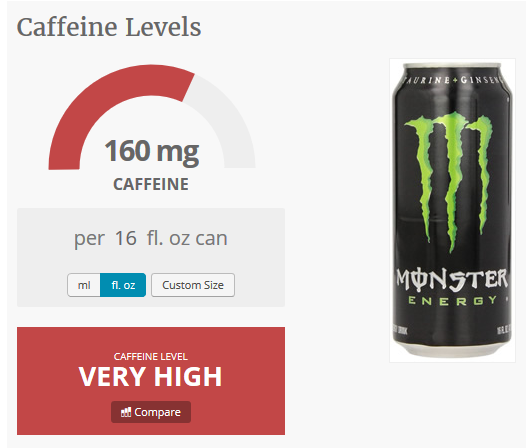The width and height of the screenshot is (526, 448).
Task: Click the Monster Energy can image
Action: [452, 210]
